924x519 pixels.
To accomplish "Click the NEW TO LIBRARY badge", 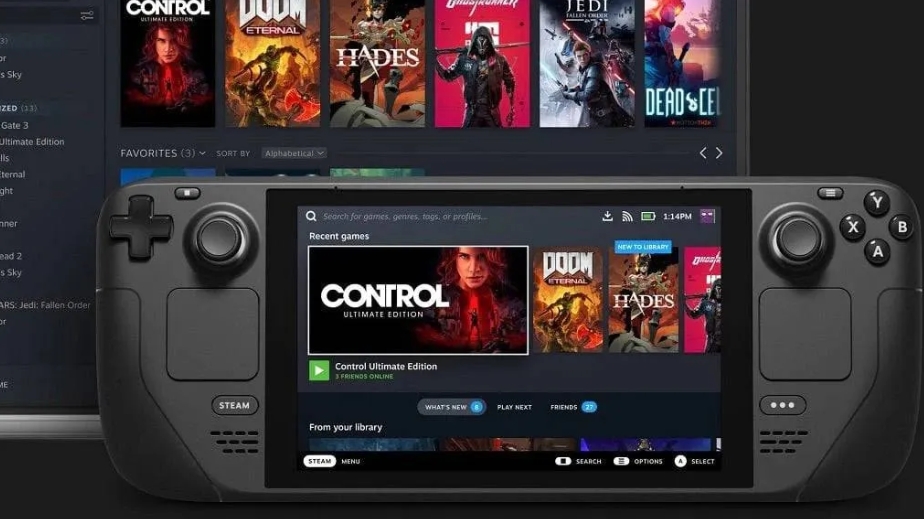I will pyautogui.click(x=643, y=247).
